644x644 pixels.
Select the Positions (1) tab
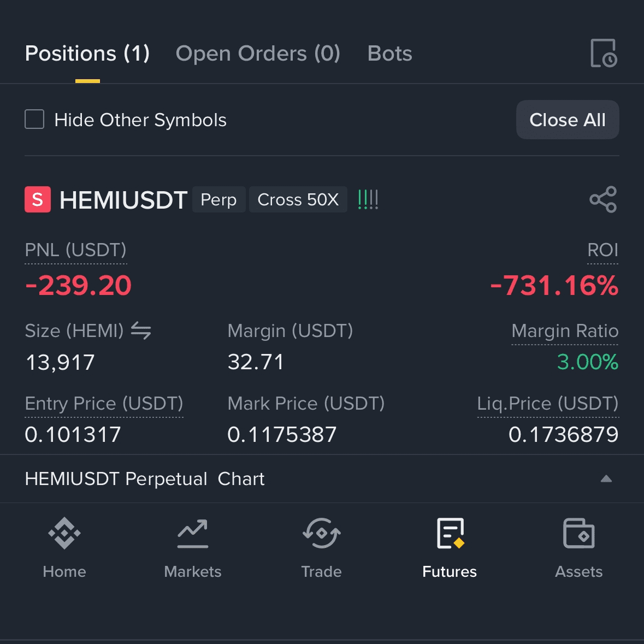pos(87,54)
